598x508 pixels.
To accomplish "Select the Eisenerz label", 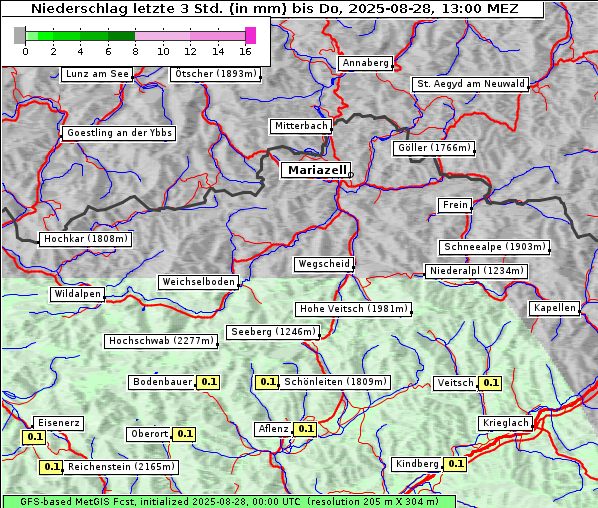I will (x=58, y=423).
